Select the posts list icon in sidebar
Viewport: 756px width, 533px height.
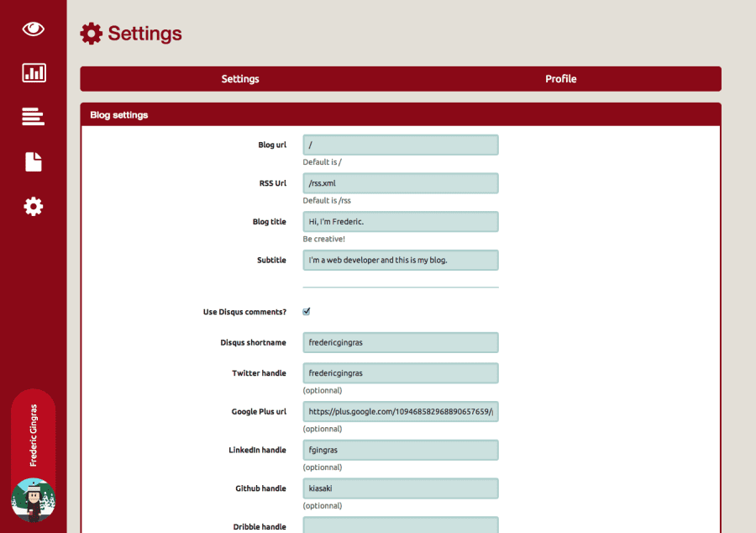(x=33, y=117)
